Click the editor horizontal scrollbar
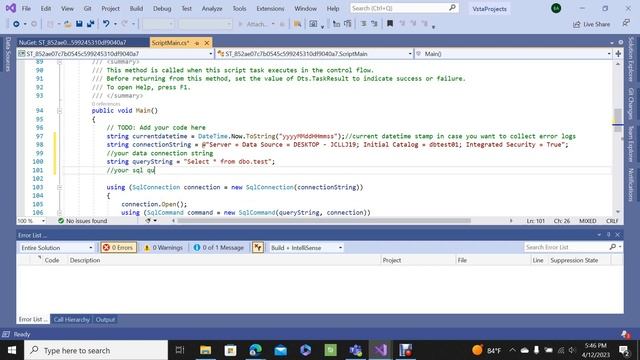This screenshot has height=360, width=640. (324, 221)
